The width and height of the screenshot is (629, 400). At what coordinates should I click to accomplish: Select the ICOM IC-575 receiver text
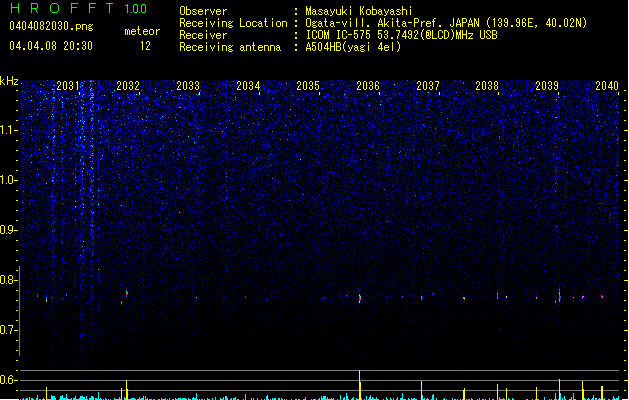402,35
